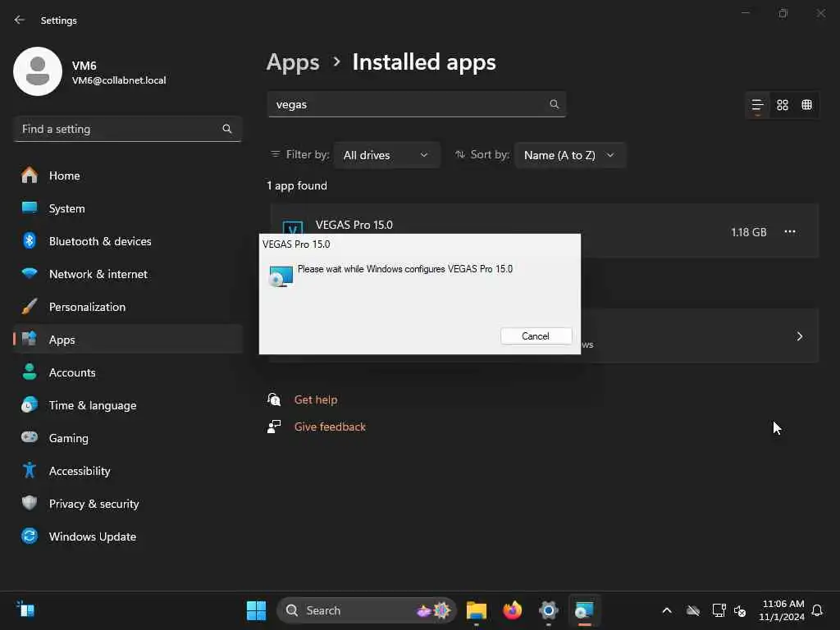Launch Firefox from the taskbar
Image resolution: width=840 pixels, height=630 pixels.
tap(512, 610)
